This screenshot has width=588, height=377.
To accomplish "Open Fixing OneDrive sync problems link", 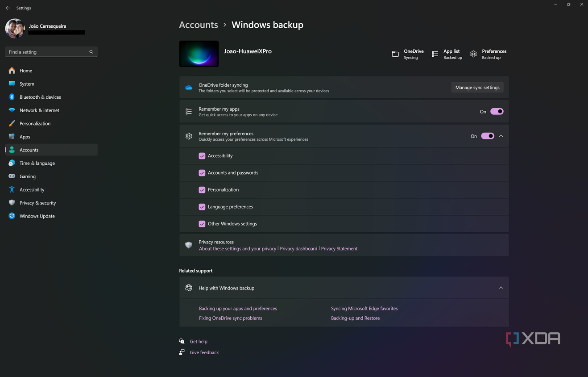I will [231, 318].
